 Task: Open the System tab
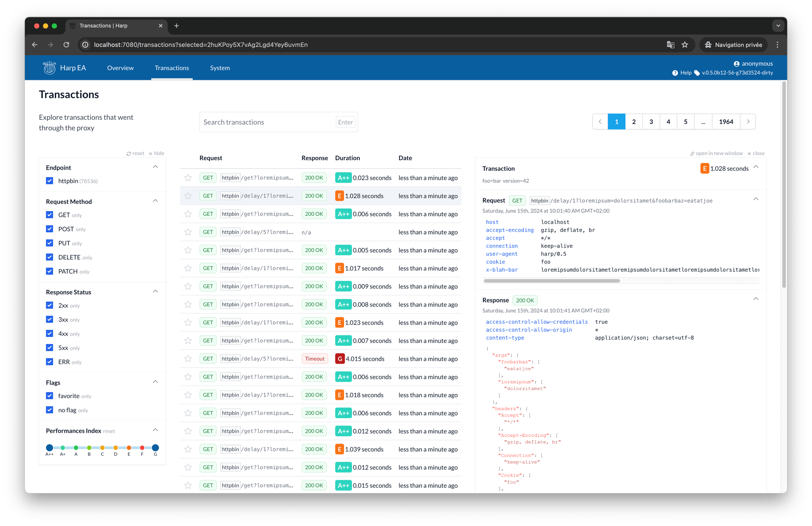220,68
